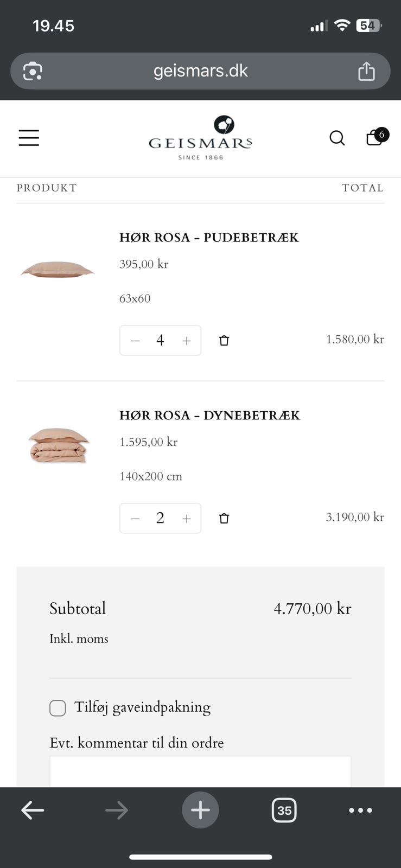Enable the Tilføj gaveindpakning checkbox
Image resolution: width=401 pixels, height=868 pixels.
point(58,708)
